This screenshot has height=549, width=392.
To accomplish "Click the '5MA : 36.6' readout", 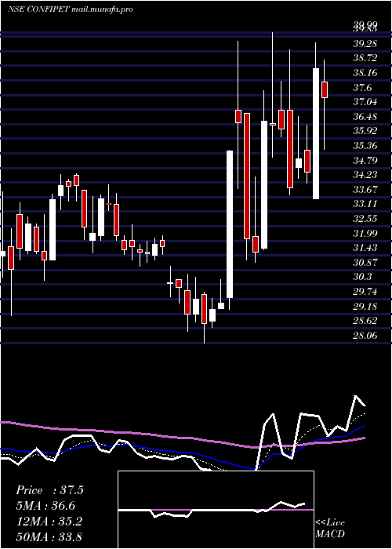I will click(x=45, y=506).
